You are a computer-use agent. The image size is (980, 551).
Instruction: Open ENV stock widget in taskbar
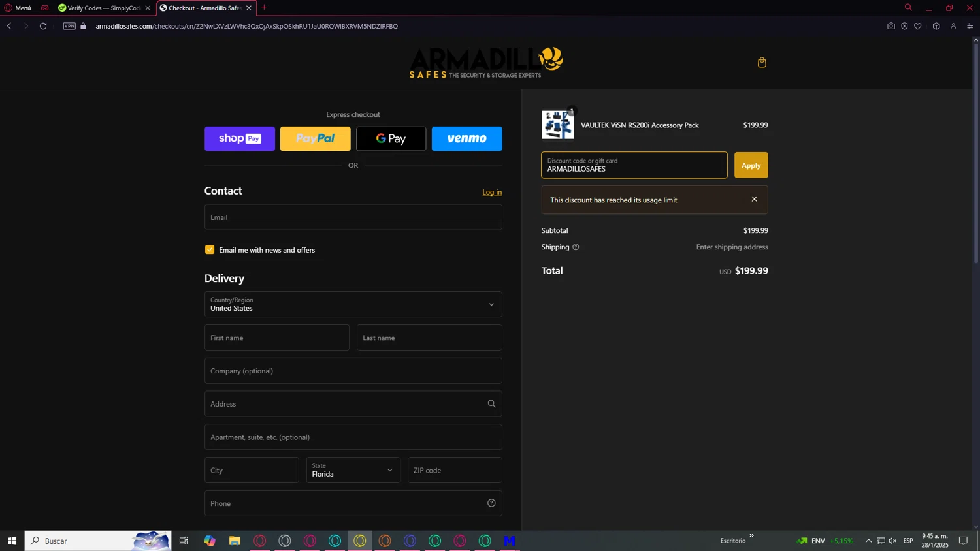825,541
